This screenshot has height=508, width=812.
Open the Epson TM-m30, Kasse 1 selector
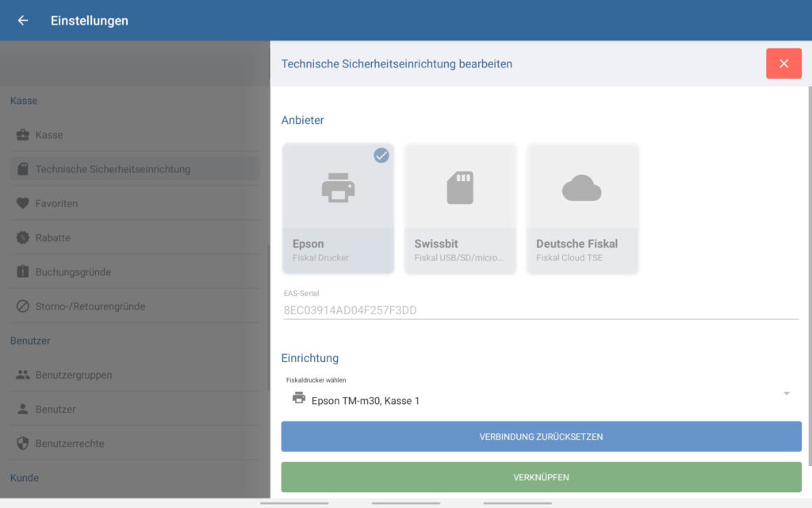click(x=365, y=400)
